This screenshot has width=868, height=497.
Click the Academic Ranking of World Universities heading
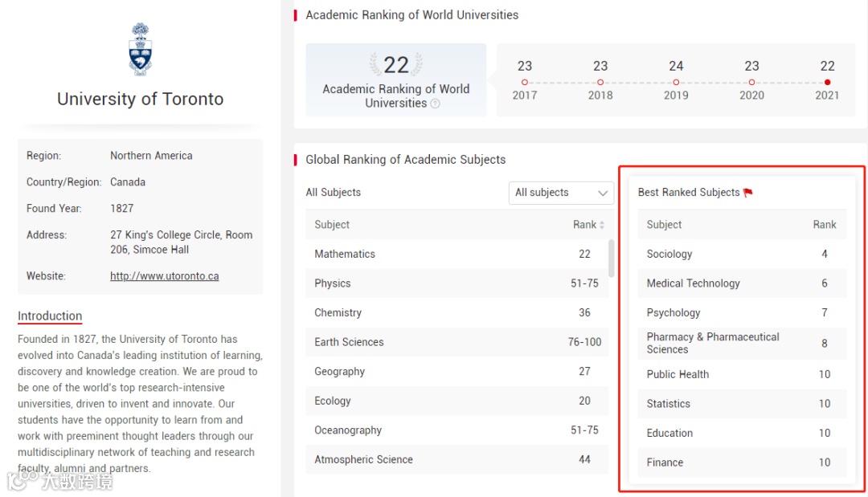(x=411, y=15)
